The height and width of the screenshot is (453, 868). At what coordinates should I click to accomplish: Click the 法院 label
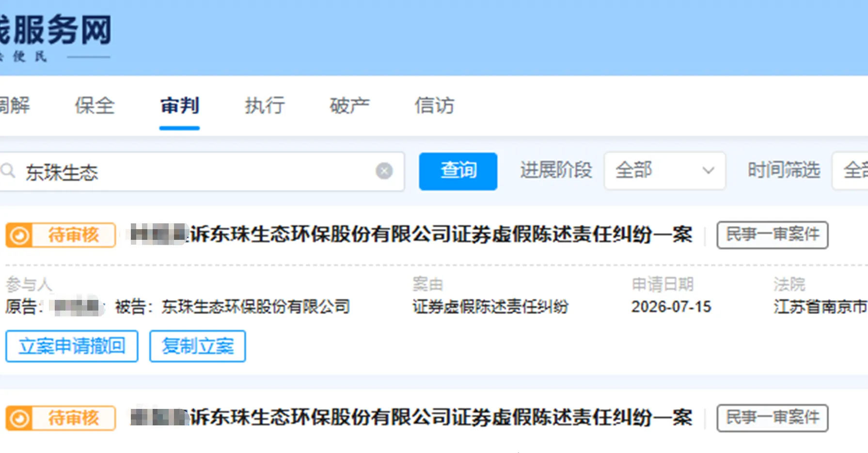click(789, 284)
